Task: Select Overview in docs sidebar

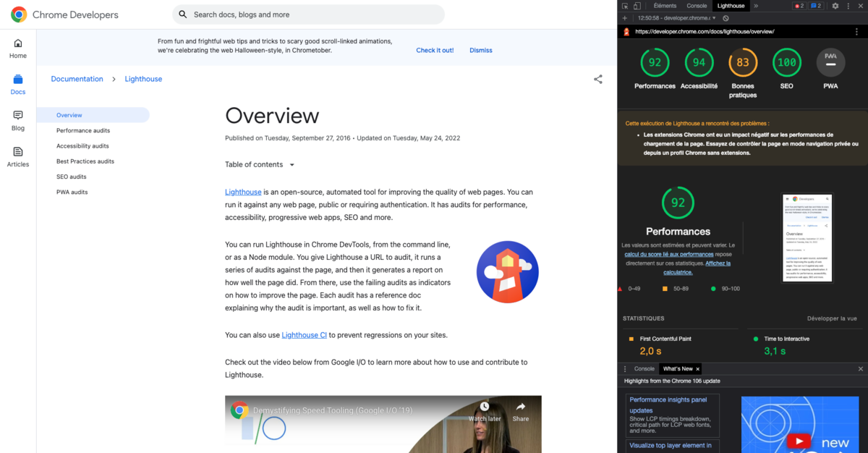Action: [x=93, y=115]
